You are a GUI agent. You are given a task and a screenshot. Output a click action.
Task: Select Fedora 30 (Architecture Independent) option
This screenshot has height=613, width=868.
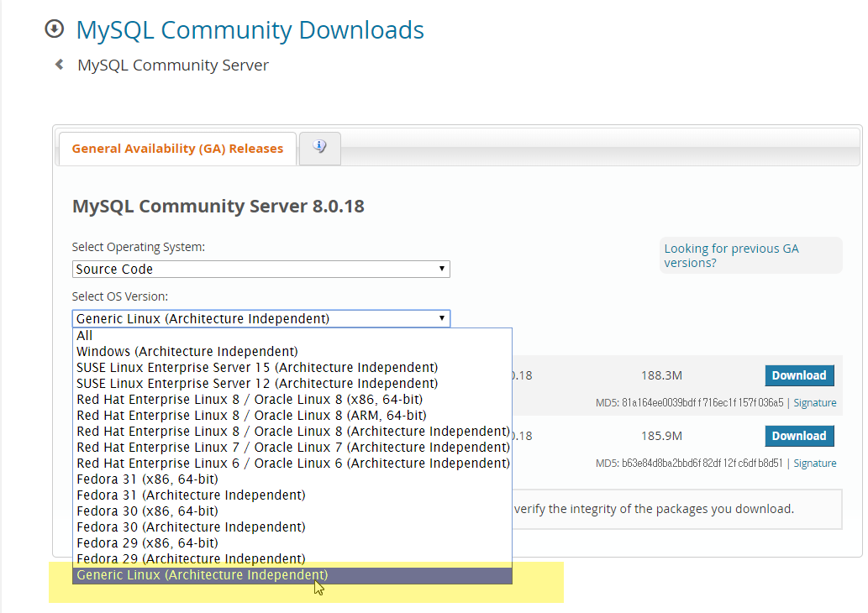[292, 527]
